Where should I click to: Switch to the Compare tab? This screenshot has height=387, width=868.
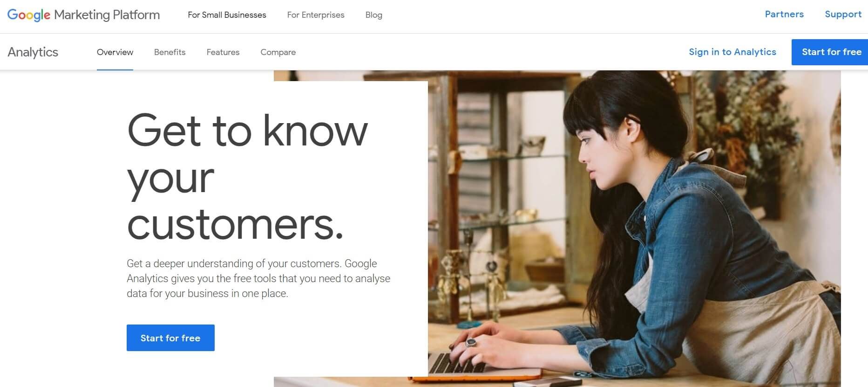click(x=278, y=52)
